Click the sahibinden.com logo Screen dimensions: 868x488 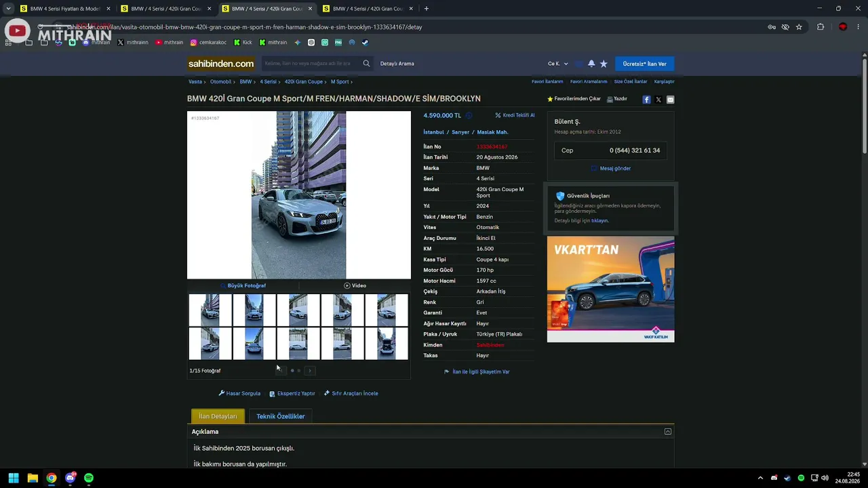point(221,64)
